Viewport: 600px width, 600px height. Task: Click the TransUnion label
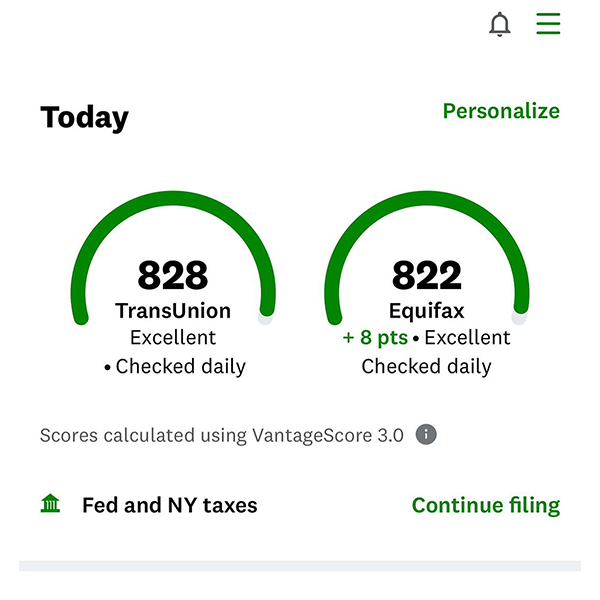pyautogui.click(x=173, y=310)
